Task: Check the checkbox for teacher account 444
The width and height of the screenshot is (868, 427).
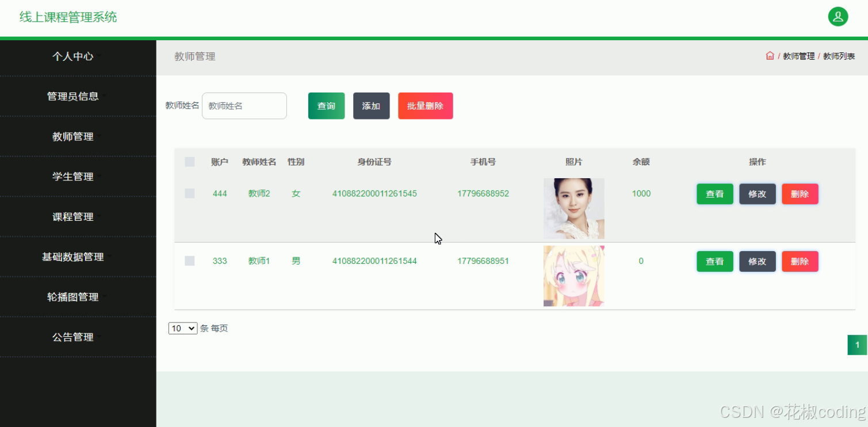Action: pyautogui.click(x=190, y=194)
